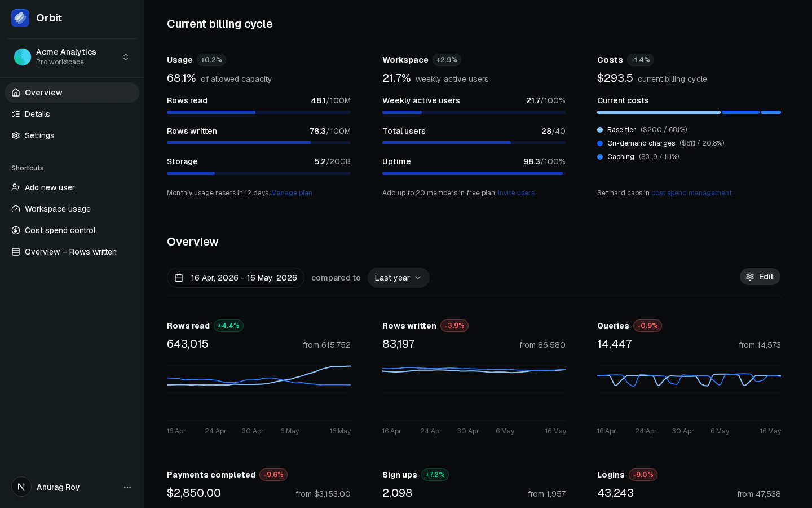The height and width of the screenshot is (508, 812).
Task: Click Anurag Roy profile avatar
Action: pos(21,487)
